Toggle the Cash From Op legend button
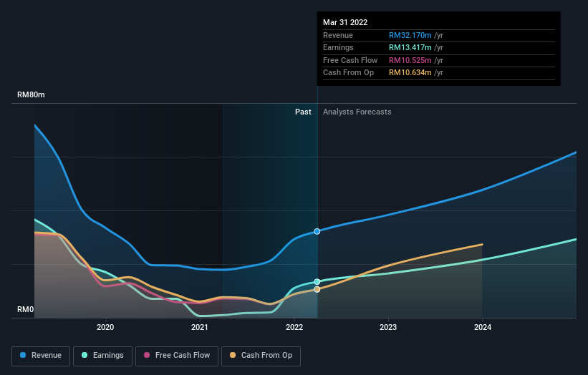 tap(261, 356)
